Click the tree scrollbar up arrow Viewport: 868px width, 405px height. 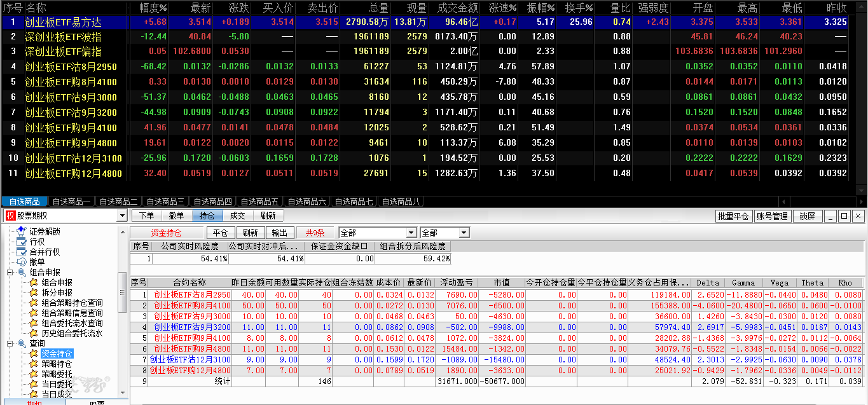coord(124,232)
